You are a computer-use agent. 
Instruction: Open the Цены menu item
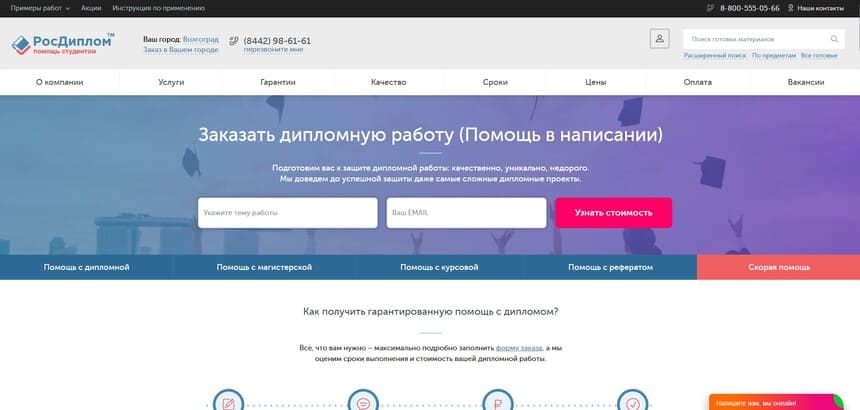[x=596, y=82]
